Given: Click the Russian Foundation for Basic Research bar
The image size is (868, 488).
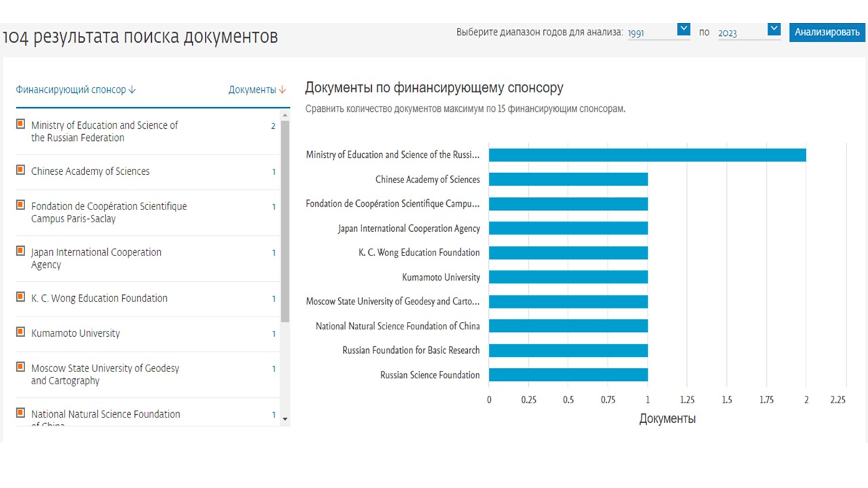Looking at the screenshot, I should pos(568,350).
